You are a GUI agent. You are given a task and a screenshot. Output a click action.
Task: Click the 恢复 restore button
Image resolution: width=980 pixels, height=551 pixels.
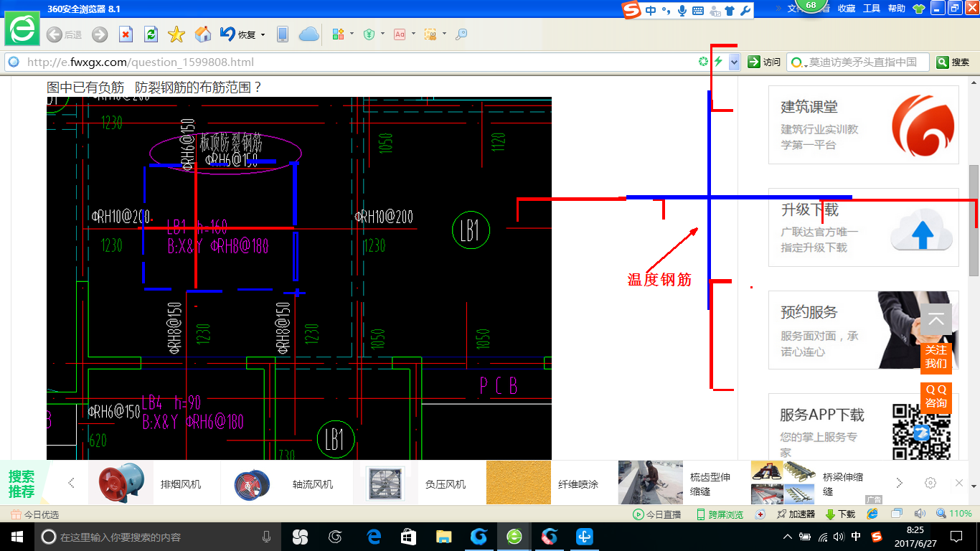click(238, 34)
